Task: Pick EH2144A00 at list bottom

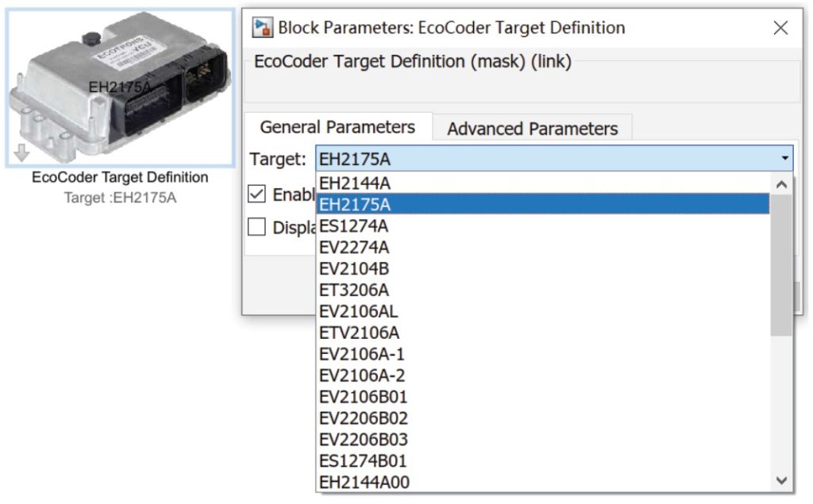Action: click(x=543, y=483)
